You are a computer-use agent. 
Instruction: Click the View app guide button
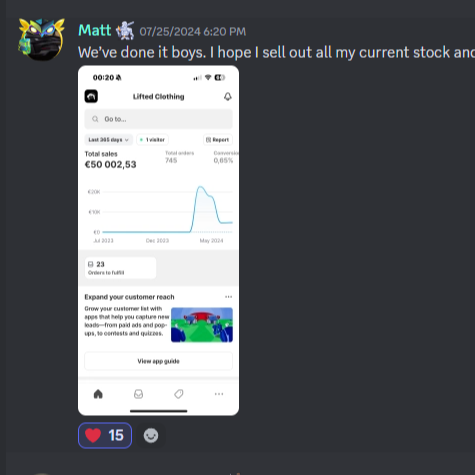pos(158,361)
